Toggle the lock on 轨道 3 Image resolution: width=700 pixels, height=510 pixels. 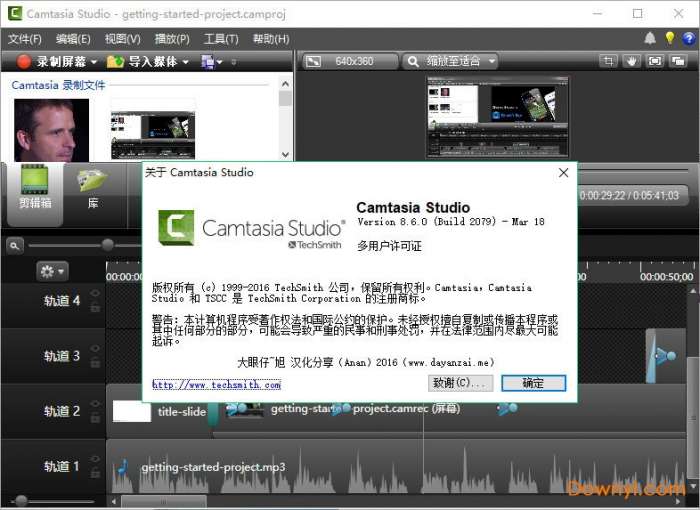point(95,362)
